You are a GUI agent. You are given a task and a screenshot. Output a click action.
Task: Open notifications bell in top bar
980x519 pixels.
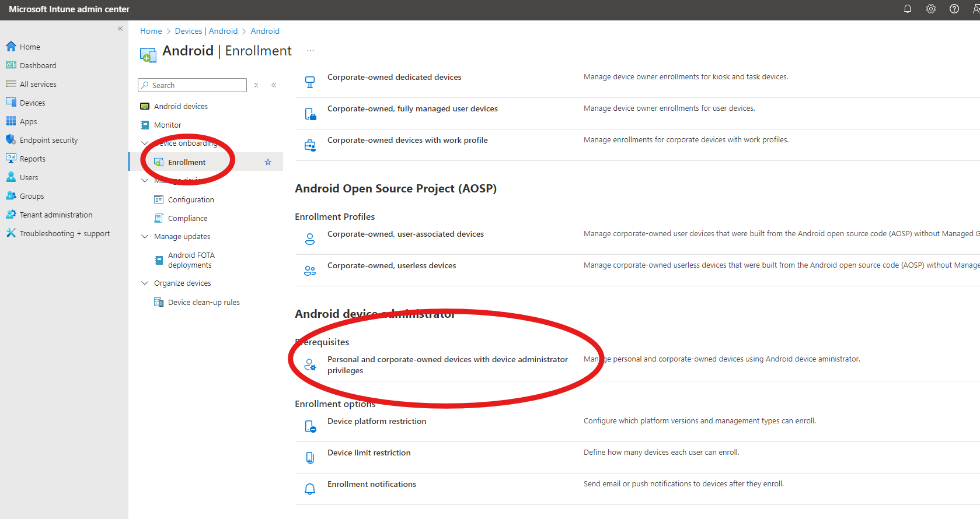pos(908,9)
